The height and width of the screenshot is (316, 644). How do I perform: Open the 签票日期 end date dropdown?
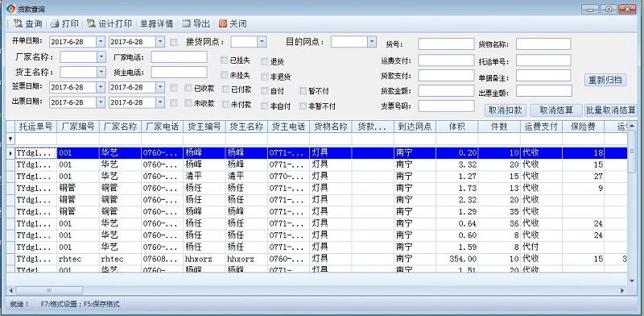160,88
